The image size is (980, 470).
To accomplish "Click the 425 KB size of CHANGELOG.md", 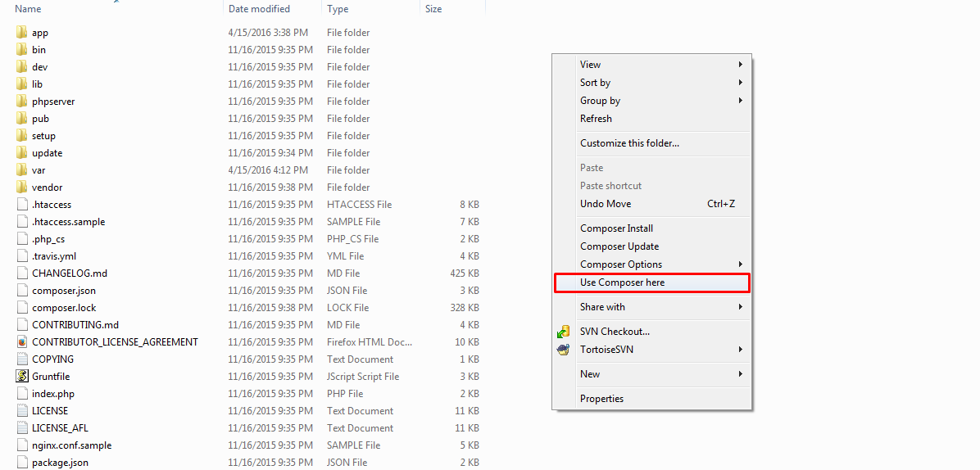I will pyautogui.click(x=463, y=273).
